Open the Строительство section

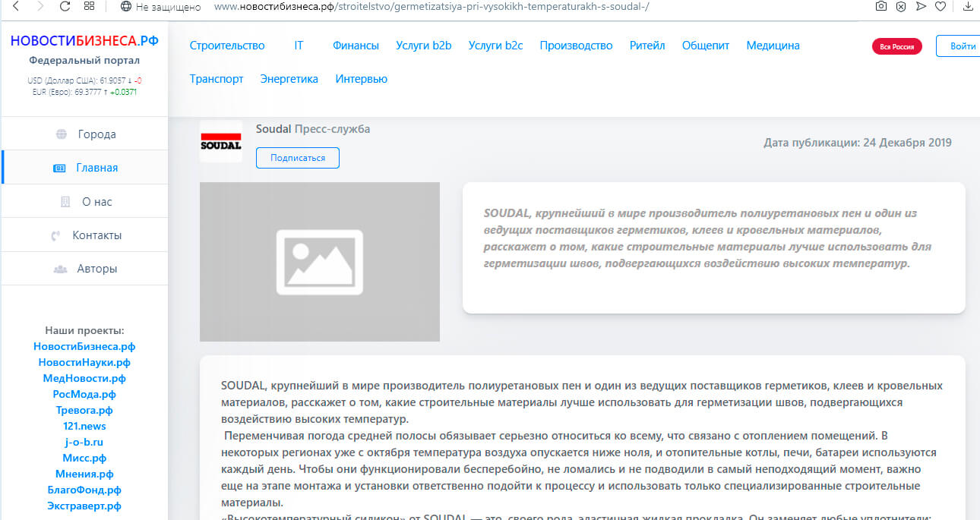[x=227, y=46]
